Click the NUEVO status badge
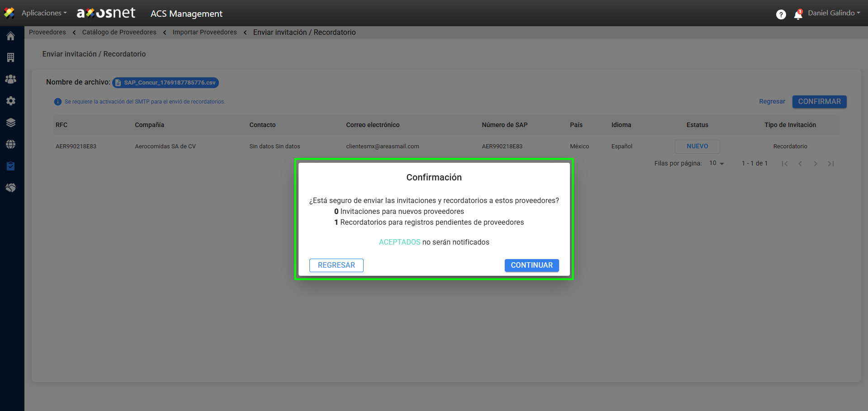This screenshot has height=411, width=868. point(697,146)
